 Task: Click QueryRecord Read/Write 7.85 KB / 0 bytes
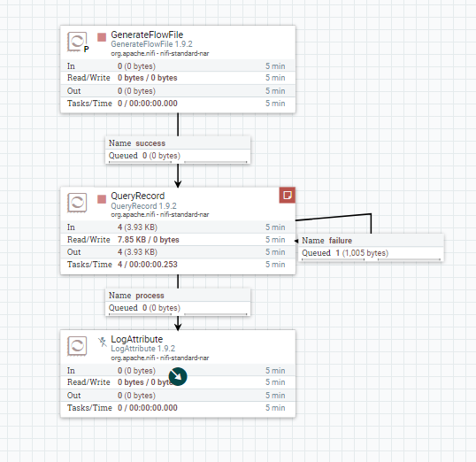point(148,240)
